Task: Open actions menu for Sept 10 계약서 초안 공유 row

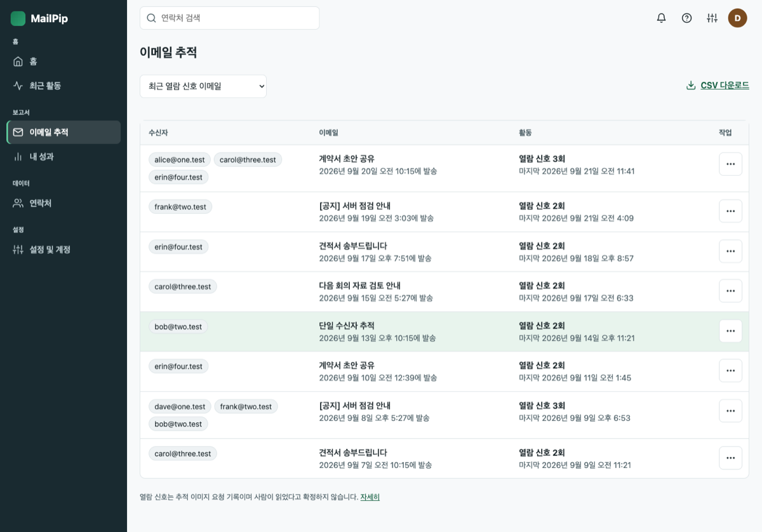Action: point(730,371)
